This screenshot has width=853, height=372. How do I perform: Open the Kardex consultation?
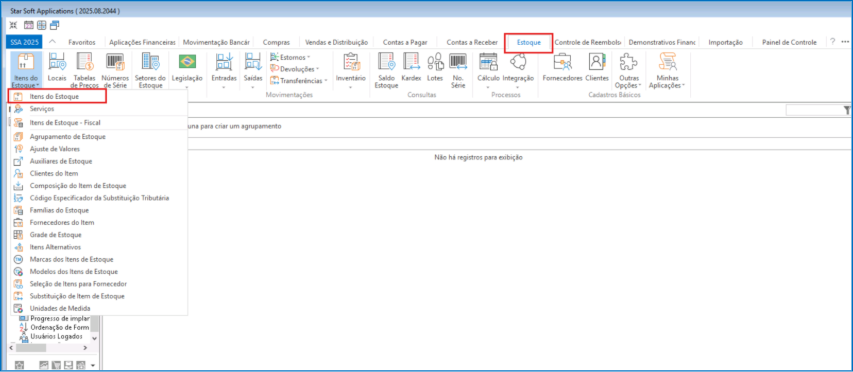click(x=411, y=68)
